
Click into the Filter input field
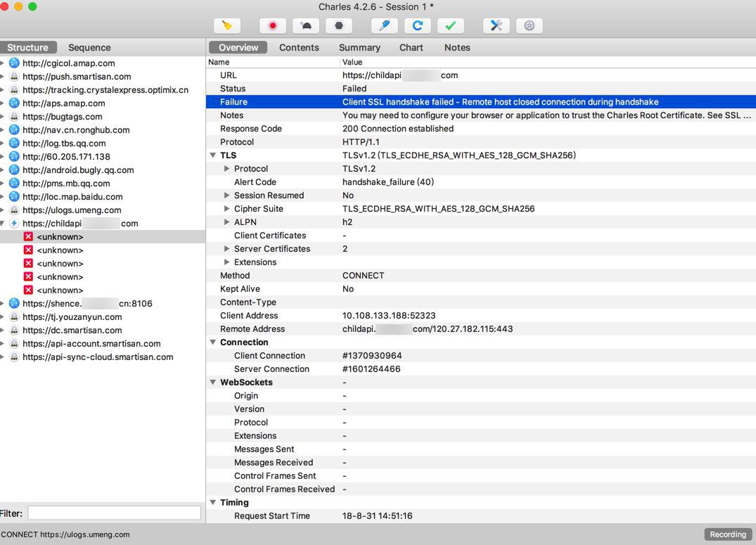click(x=114, y=513)
